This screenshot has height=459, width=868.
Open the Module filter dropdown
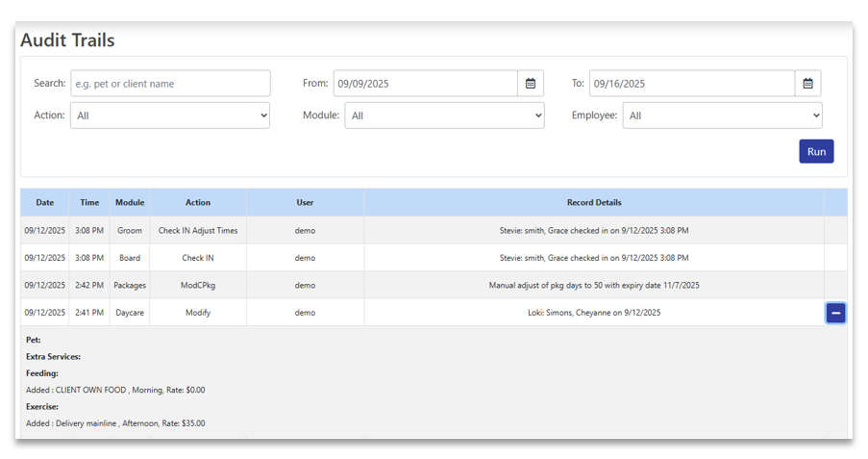click(x=444, y=115)
